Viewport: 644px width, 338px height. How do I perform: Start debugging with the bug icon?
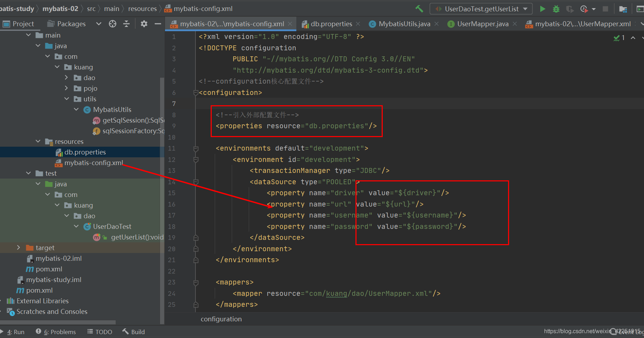556,9
